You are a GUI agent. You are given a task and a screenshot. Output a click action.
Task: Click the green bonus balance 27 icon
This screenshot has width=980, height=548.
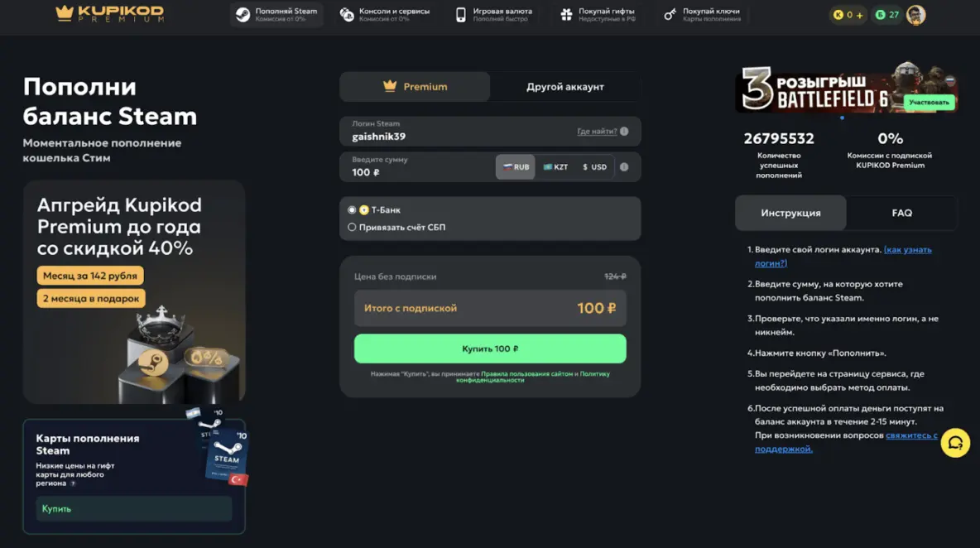tap(880, 15)
